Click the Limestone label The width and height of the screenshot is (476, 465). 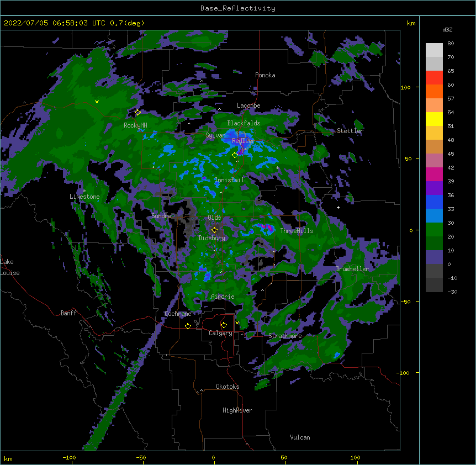pyautogui.click(x=84, y=197)
